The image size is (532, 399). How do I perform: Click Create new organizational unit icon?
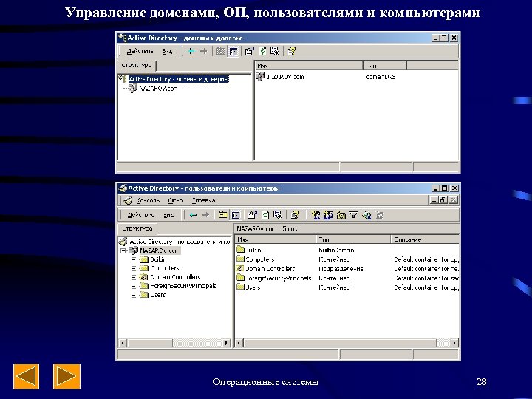341,215
